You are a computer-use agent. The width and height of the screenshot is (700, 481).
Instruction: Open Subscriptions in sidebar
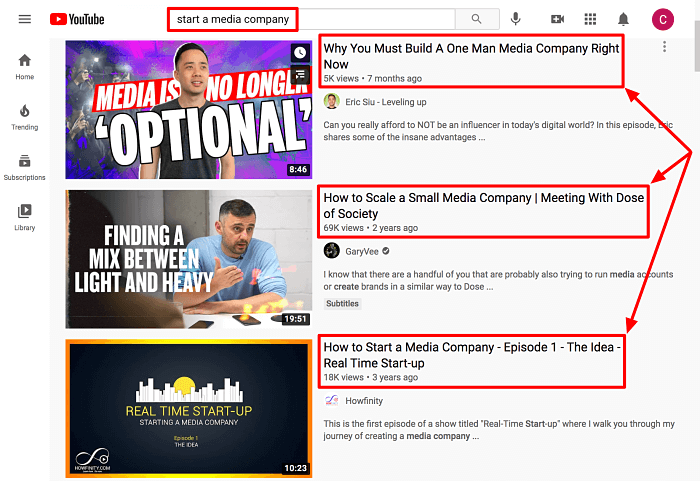pos(25,167)
